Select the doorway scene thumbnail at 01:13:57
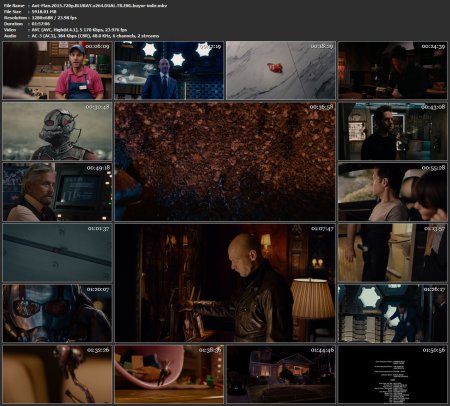Screen dimensions: 450x406 [393, 253]
